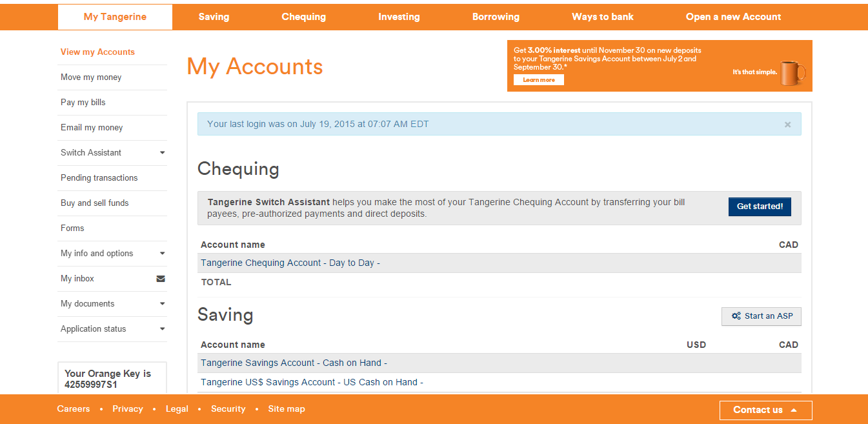
Task: Click the Site map footer link
Action: point(287,409)
